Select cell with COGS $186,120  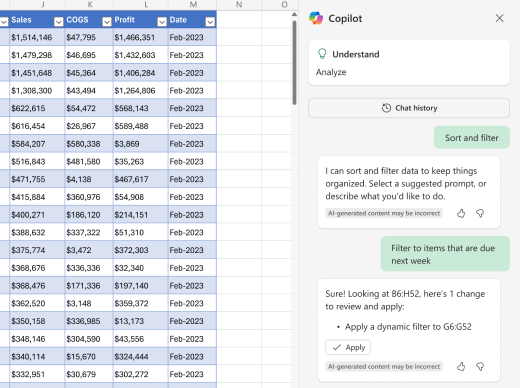coord(89,215)
